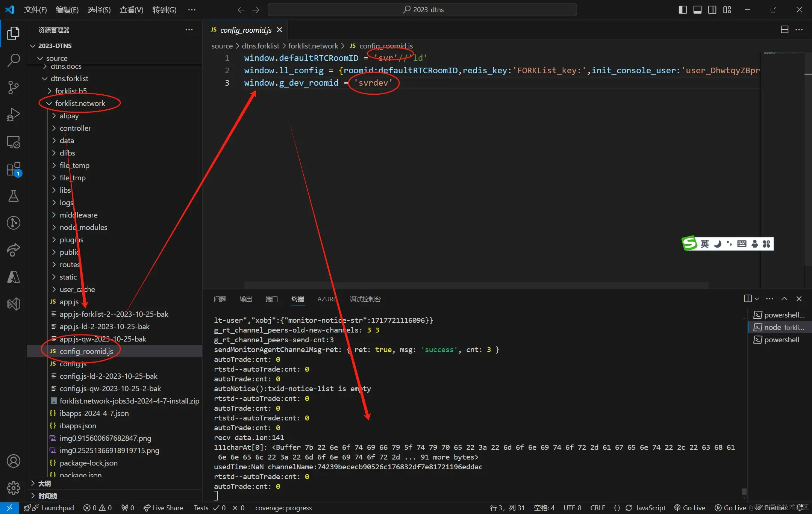Open the Extensions view with badge
Viewport: 812px width, 514px height.
[x=14, y=169]
